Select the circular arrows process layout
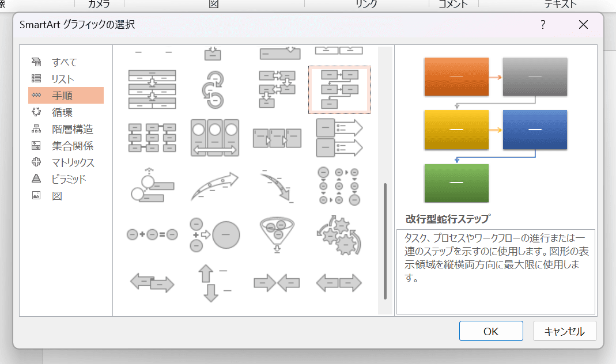This screenshot has height=364, width=616. pos(214,89)
